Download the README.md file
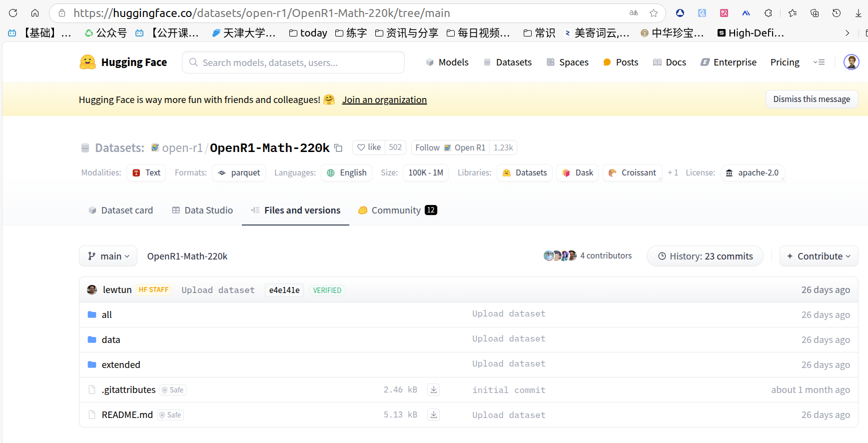This screenshot has width=868, height=443. pos(434,414)
